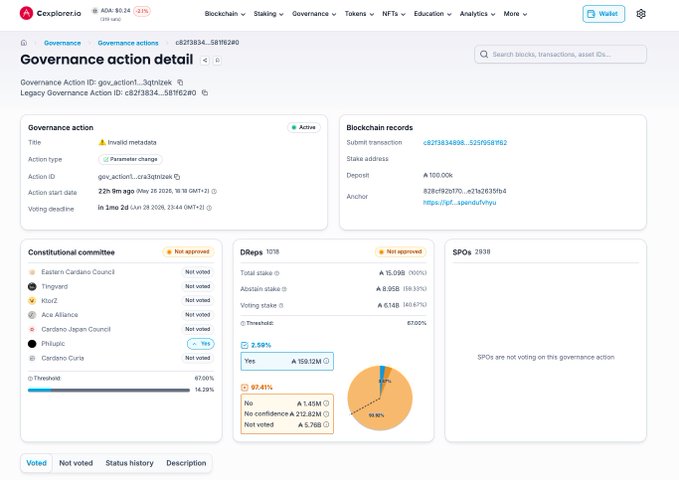Click the DReps vote pie chart
The width and height of the screenshot is (679, 480).
tap(380, 398)
